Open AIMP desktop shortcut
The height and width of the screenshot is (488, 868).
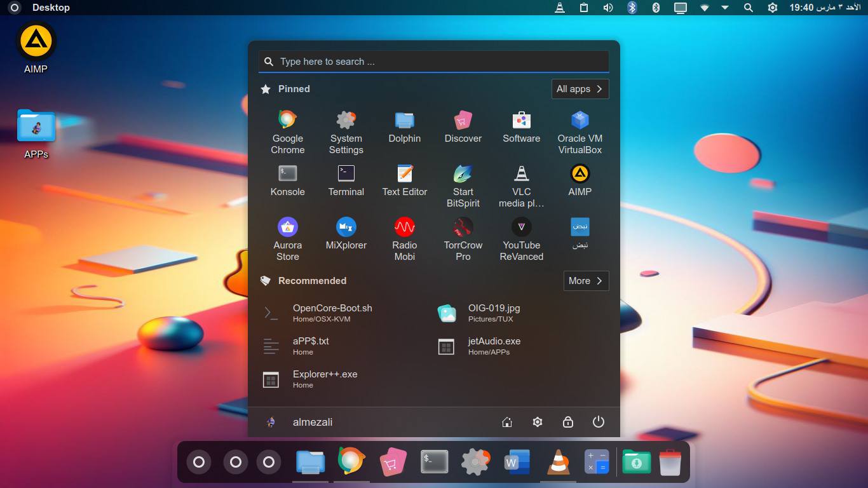coord(36,48)
